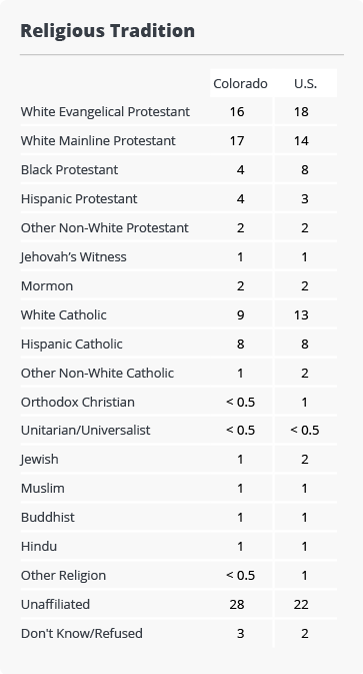Click the White Mainline Protestant label
Screen dimensions: 363x674
[98, 141]
